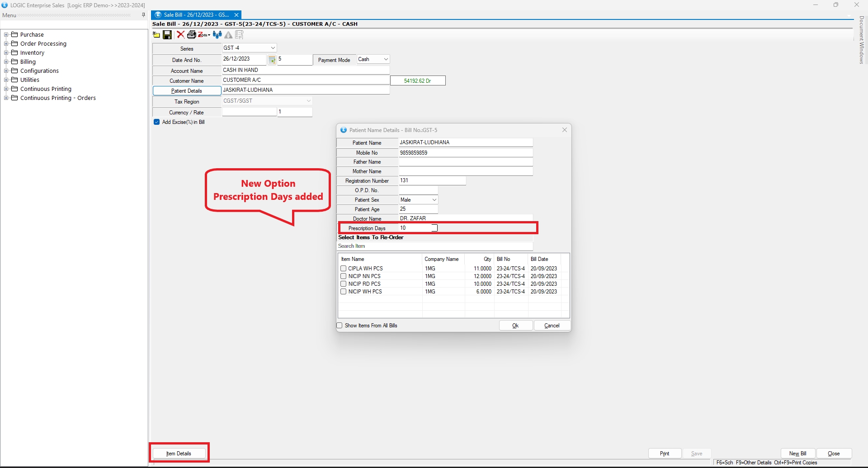This screenshot has height=468, width=868.
Task: Enable Show Items From All Bills checkbox
Action: point(340,326)
